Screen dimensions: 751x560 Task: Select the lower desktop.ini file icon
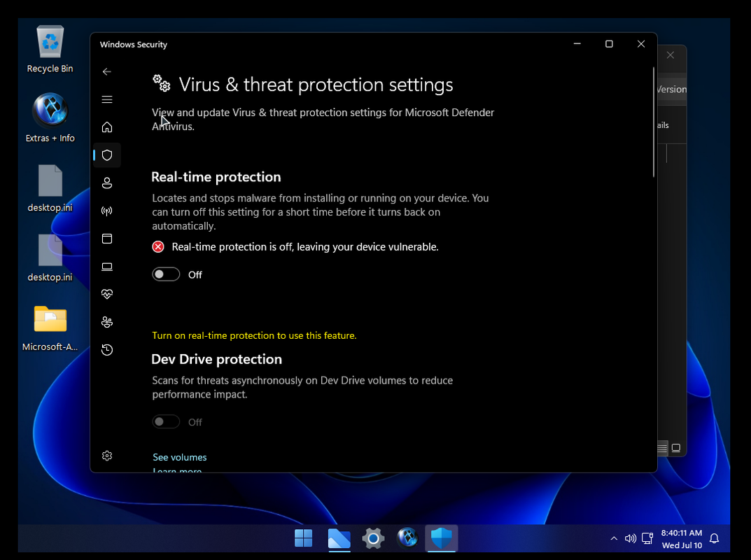tap(50, 258)
